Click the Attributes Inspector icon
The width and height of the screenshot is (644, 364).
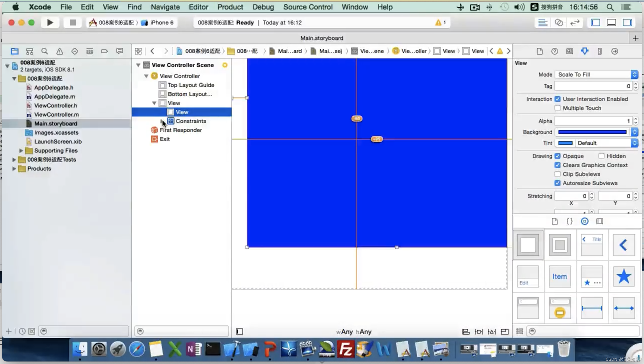coord(585,51)
